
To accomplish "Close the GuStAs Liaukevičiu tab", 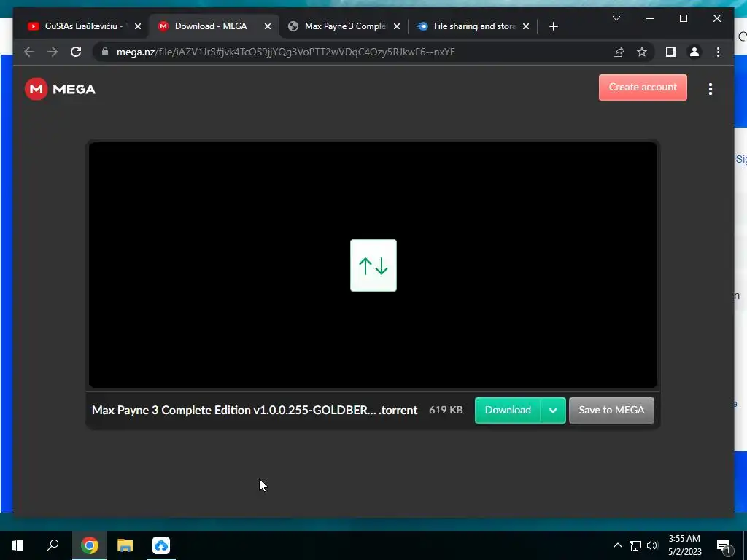I will 138,26.
